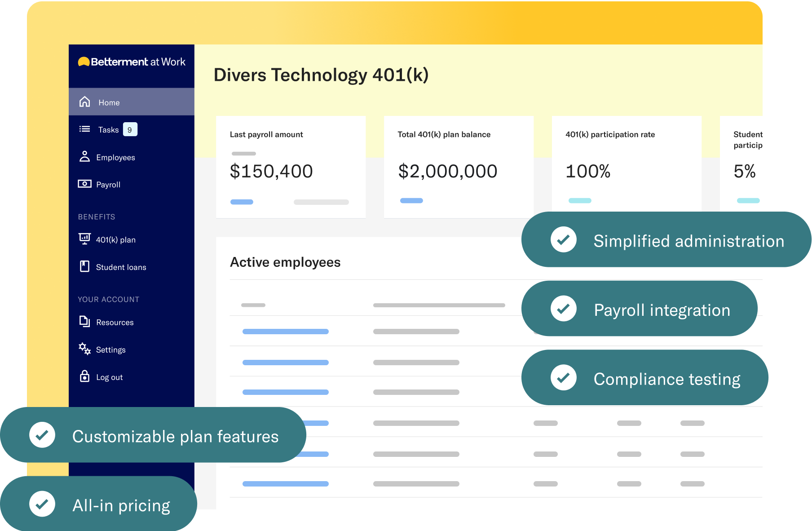This screenshot has width=812, height=531.
Task: Click the Total 401(k) plan balance label
Action: point(444,134)
